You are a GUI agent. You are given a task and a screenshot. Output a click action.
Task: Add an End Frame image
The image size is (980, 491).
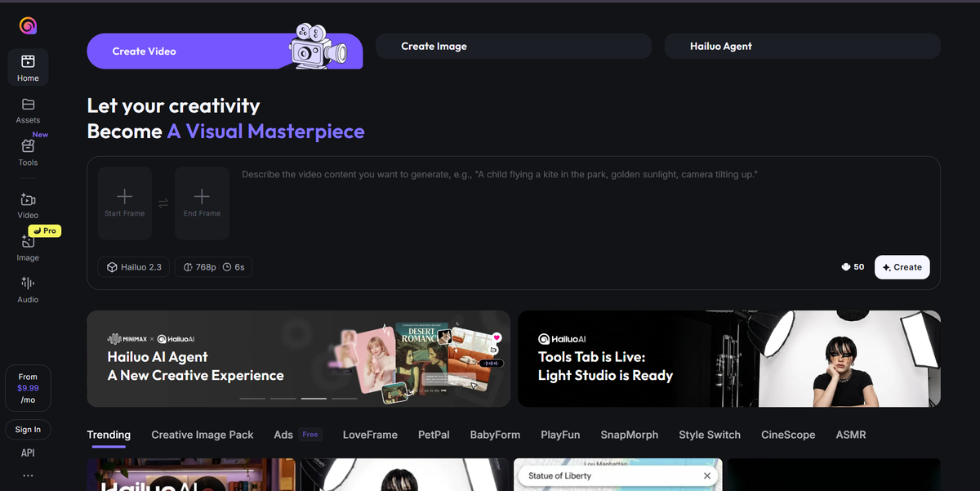pos(202,203)
